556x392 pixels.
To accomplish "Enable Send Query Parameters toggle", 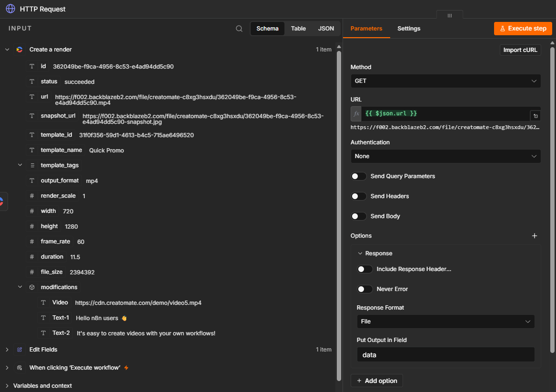I will [x=358, y=176].
